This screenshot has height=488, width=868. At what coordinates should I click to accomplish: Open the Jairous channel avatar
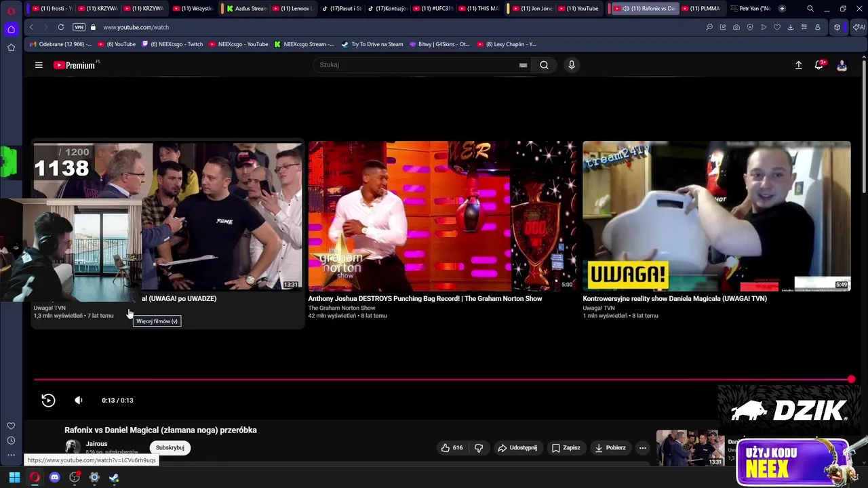click(72, 447)
